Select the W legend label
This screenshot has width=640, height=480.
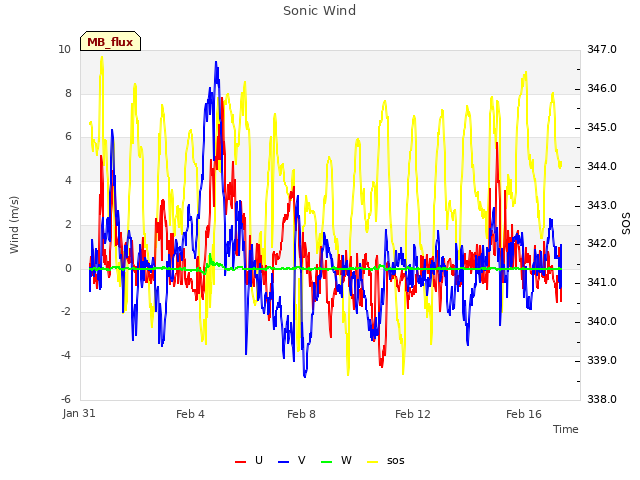tap(346, 460)
